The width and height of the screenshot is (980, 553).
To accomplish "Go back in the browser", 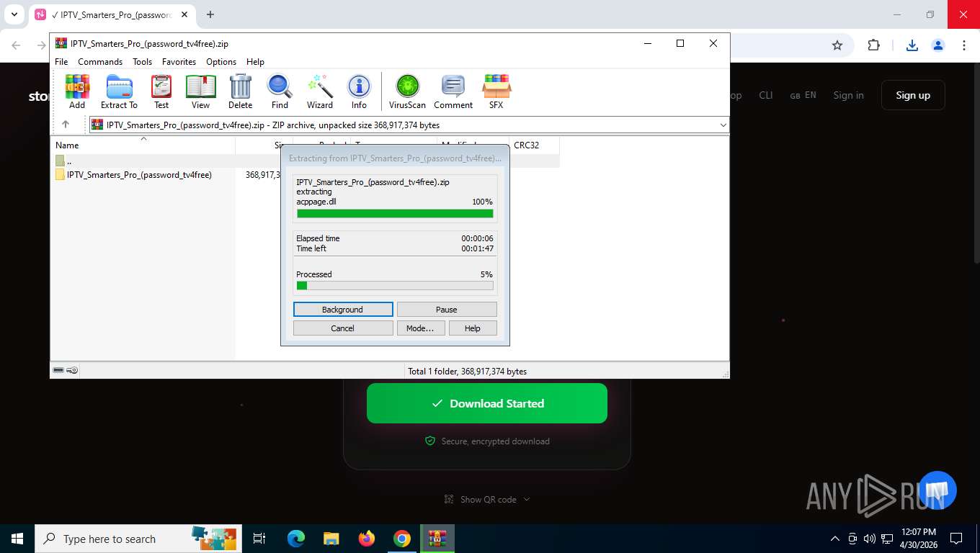I will click(17, 45).
